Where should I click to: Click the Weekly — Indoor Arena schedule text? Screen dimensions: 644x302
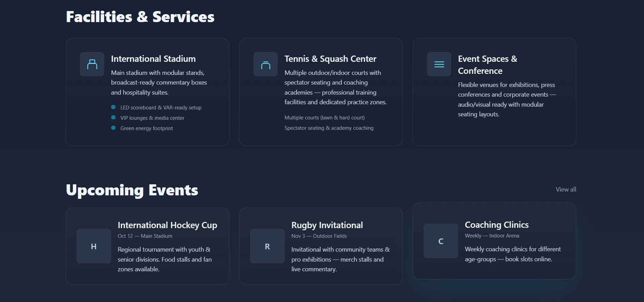pos(492,236)
